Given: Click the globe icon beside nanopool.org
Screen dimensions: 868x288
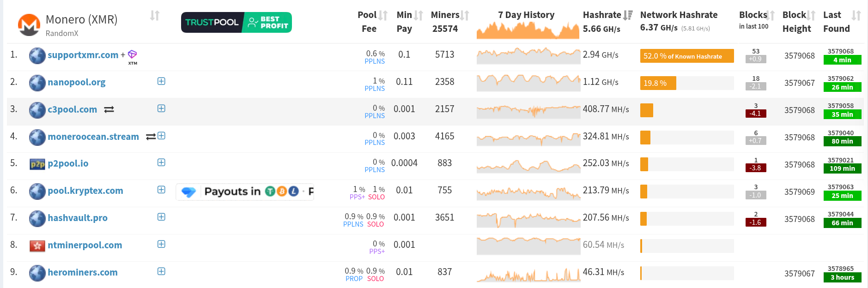Looking at the screenshot, I should pyautogui.click(x=37, y=83).
